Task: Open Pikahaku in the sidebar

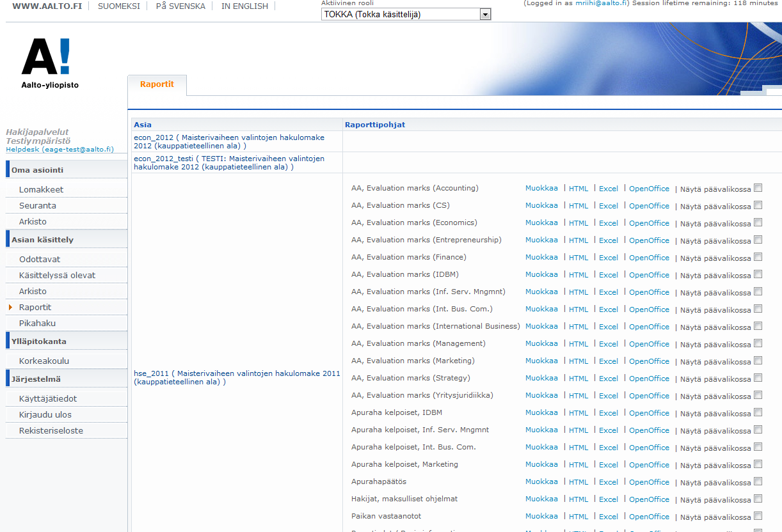Action: pyautogui.click(x=37, y=323)
